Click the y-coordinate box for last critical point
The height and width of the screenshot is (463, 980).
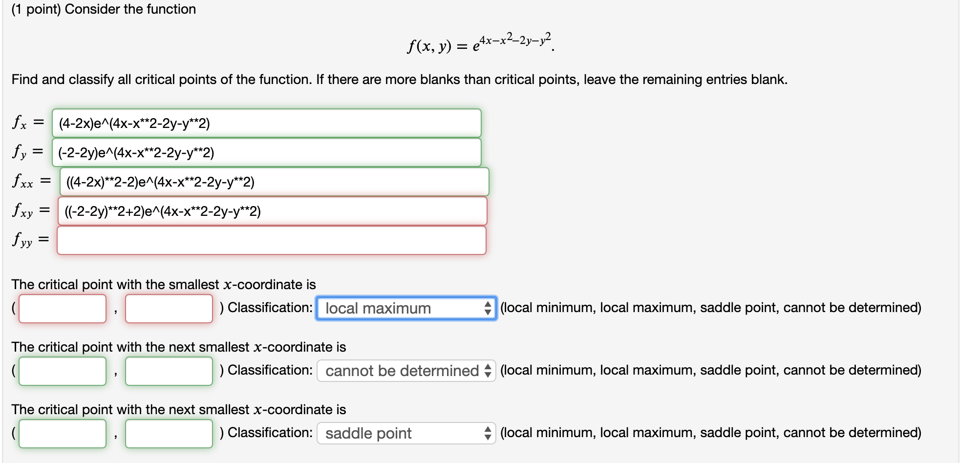(x=169, y=433)
